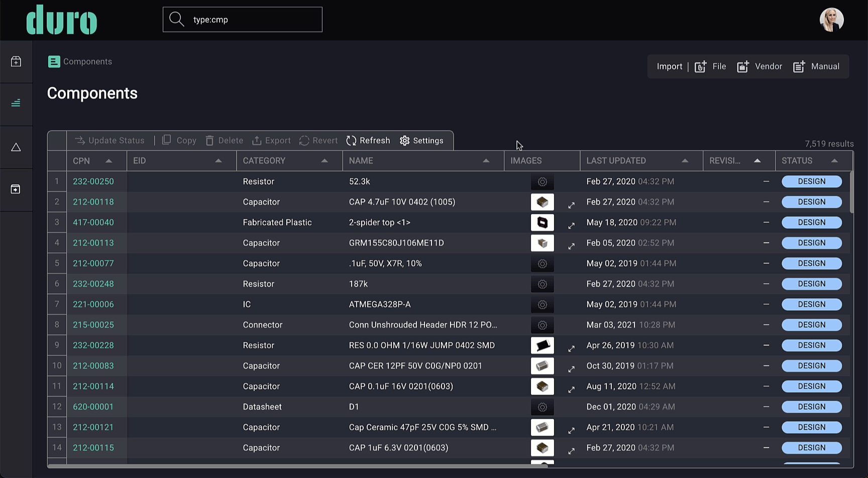Open the triangle icon in sidebar
Viewport: 868px width, 478px height.
[16, 147]
